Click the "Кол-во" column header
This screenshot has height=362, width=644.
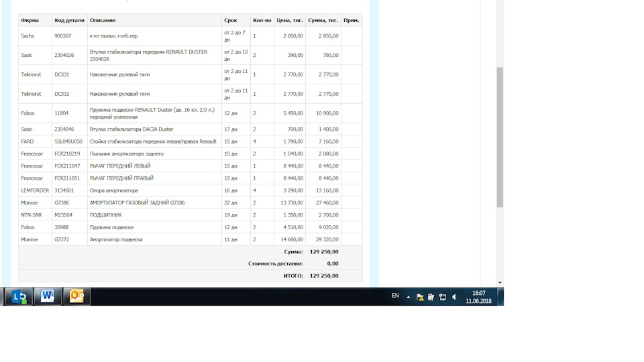[262, 20]
